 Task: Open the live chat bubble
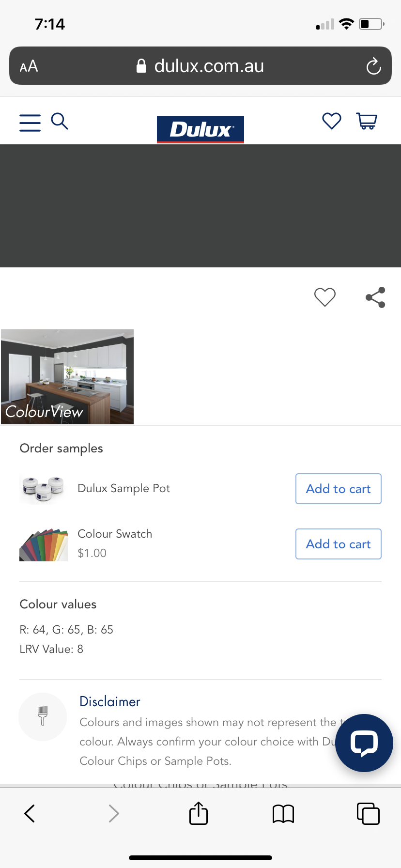364,743
